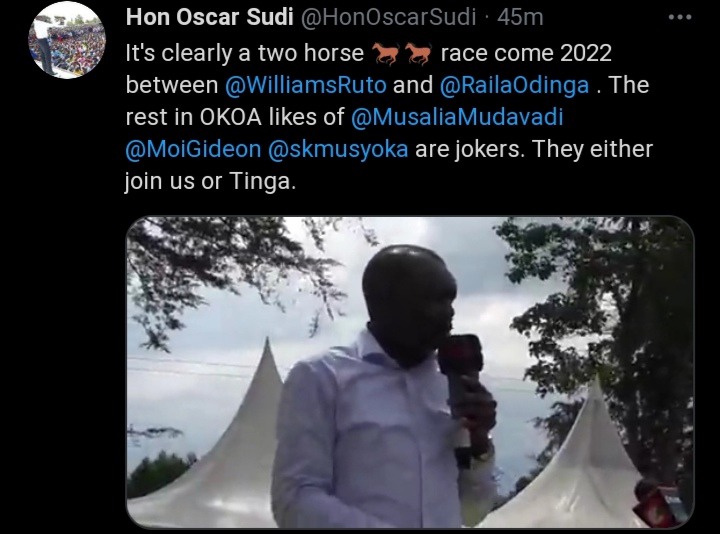Viewport: 720px width, 534px height.
Task: Click the first horse emoji in tweet
Action: click(385, 54)
